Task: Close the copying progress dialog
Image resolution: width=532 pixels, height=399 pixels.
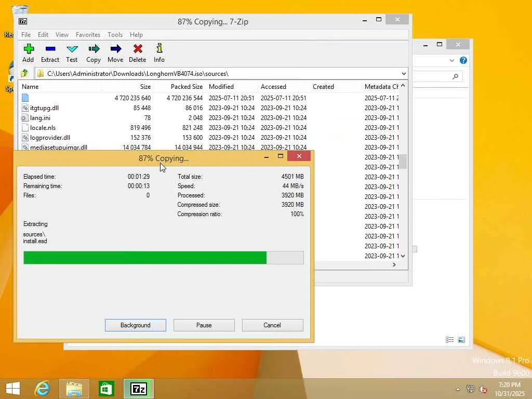Action: (299, 156)
